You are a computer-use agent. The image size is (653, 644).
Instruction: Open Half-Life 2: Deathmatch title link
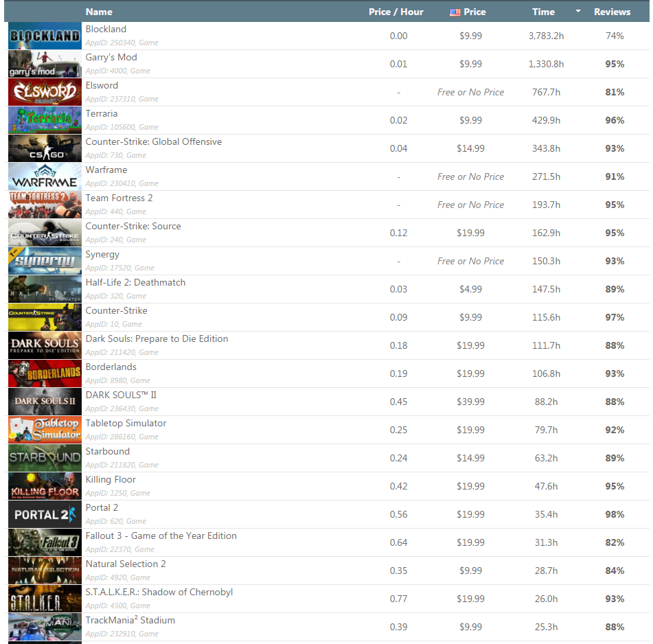pos(135,282)
